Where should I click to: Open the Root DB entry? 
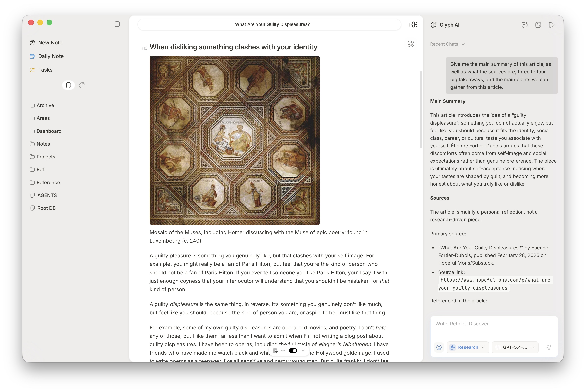pyautogui.click(x=46, y=208)
